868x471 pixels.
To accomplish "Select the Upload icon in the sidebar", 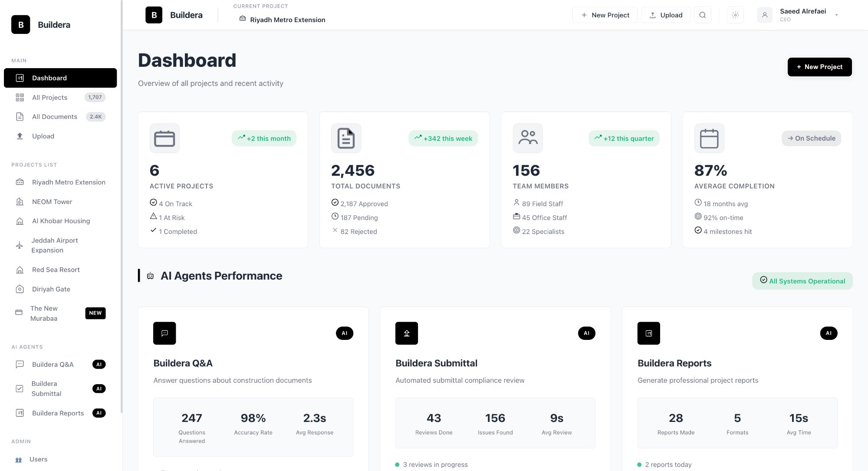I will (20, 136).
